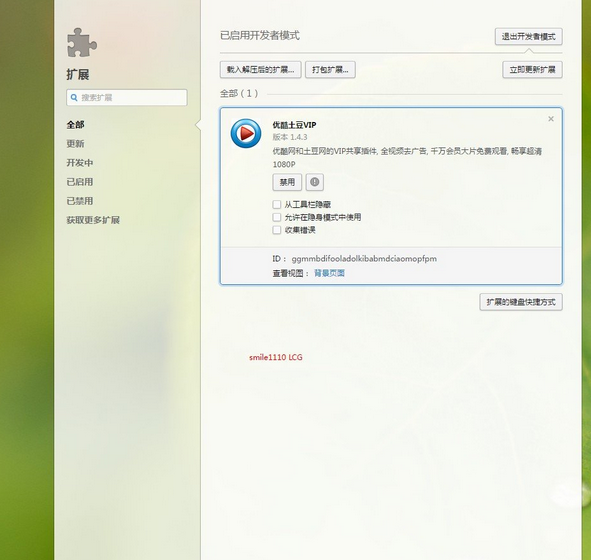
Task: Toggle 收集错误 checkbox
Action: tap(277, 230)
